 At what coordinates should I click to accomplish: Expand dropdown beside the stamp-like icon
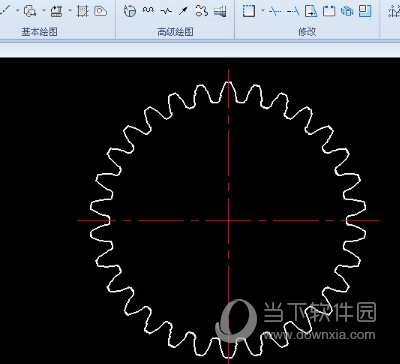tap(70, 11)
